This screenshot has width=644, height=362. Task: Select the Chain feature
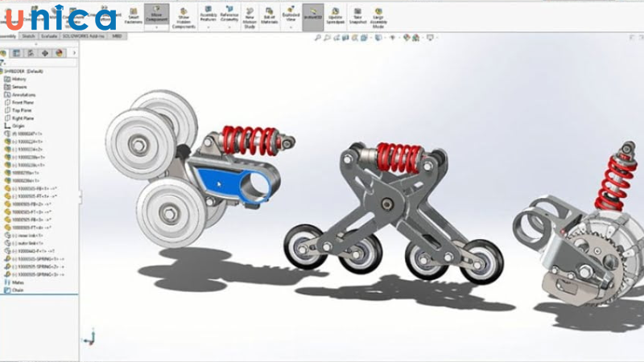[x=14, y=290]
